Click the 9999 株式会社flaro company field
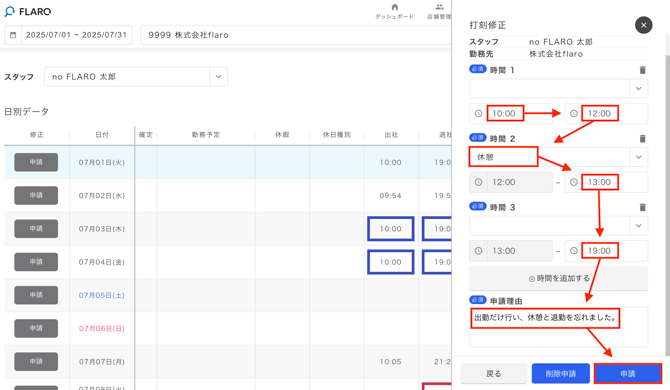 point(296,35)
